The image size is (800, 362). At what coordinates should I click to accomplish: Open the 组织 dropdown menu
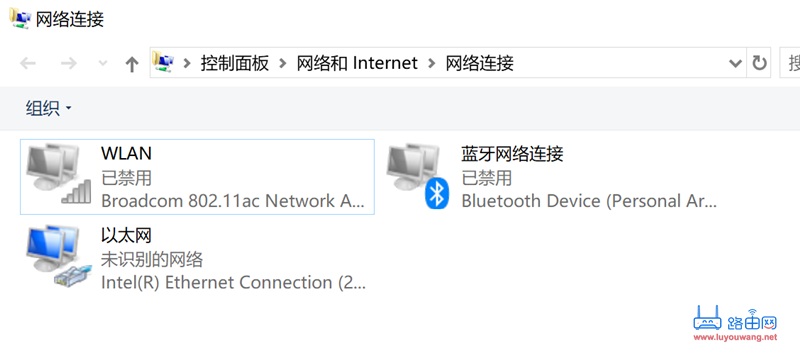(x=48, y=108)
